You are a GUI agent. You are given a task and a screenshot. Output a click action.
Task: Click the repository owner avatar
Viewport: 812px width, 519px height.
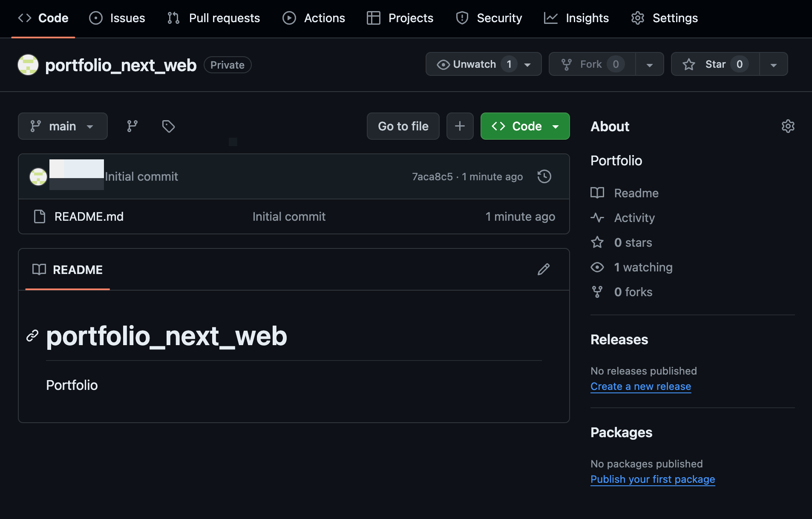click(28, 65)
